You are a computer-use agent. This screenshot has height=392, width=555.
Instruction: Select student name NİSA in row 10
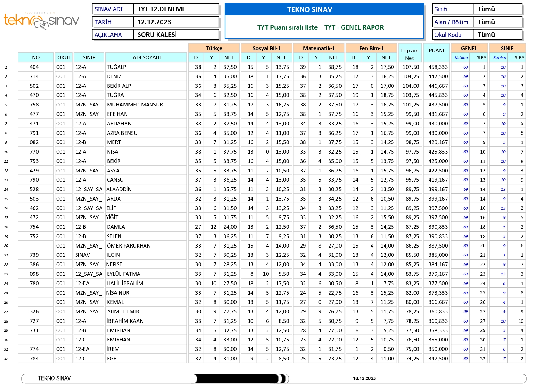(112, 152)
